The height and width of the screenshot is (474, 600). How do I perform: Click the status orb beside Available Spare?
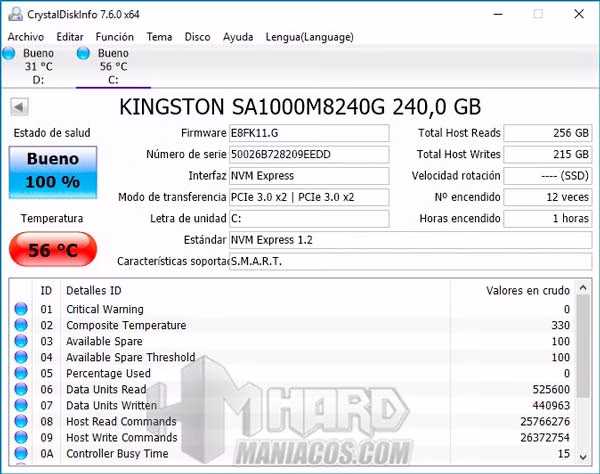[x=21, y=342]
